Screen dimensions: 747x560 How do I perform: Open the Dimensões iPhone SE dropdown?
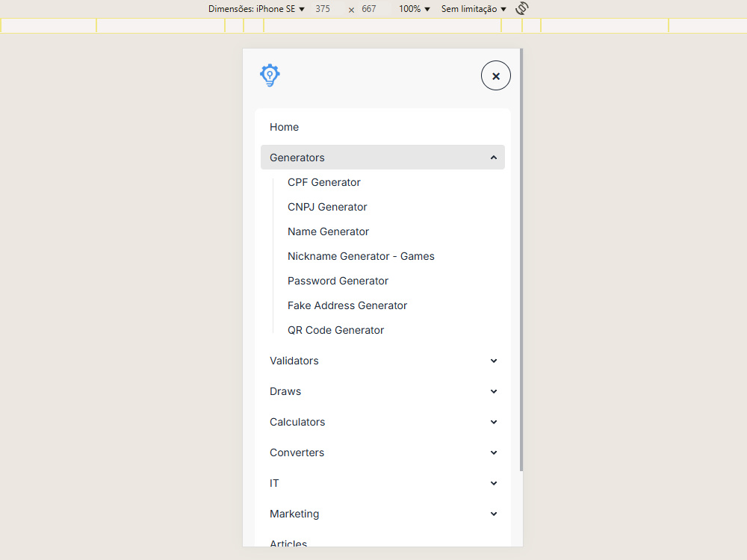[x=256, y=9]
